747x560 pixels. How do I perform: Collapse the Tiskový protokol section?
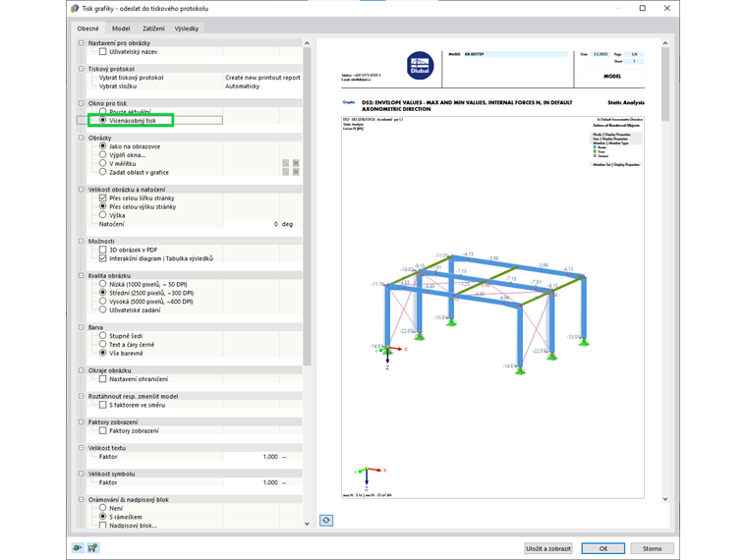(x=81, y=69)
